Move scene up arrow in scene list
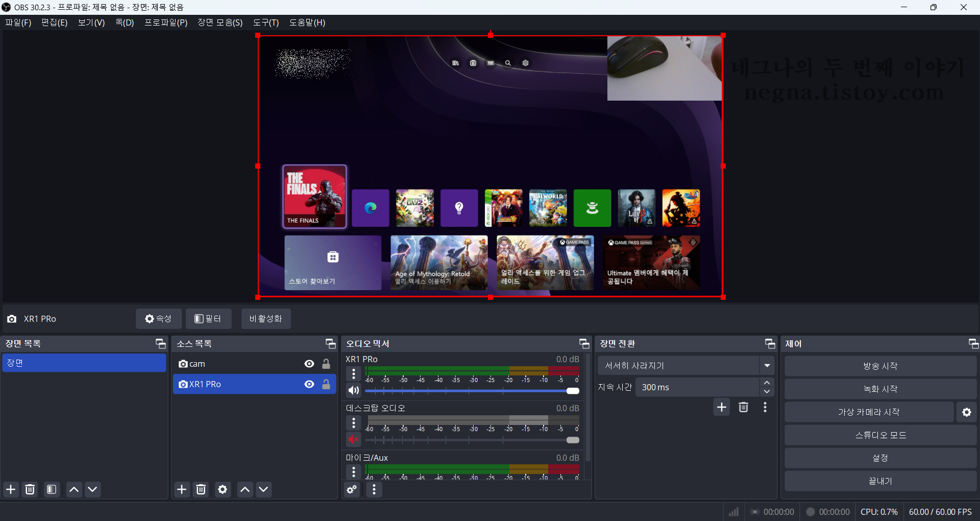 (74, 489)
